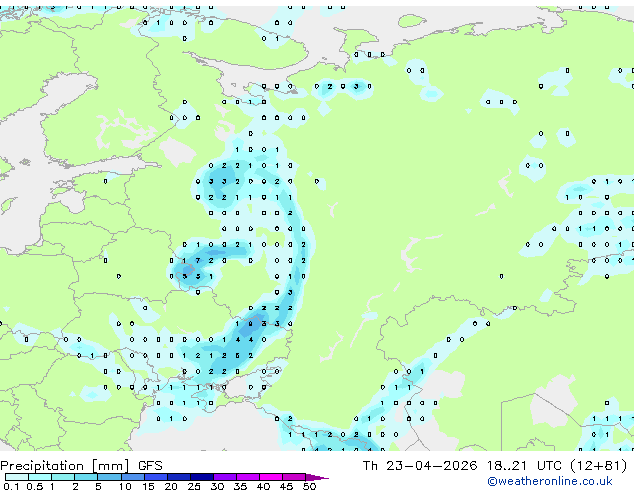Click the legend value "0.1"
Image resolution: width=634 pixels, height=490 pixels.
pos(11,486)
